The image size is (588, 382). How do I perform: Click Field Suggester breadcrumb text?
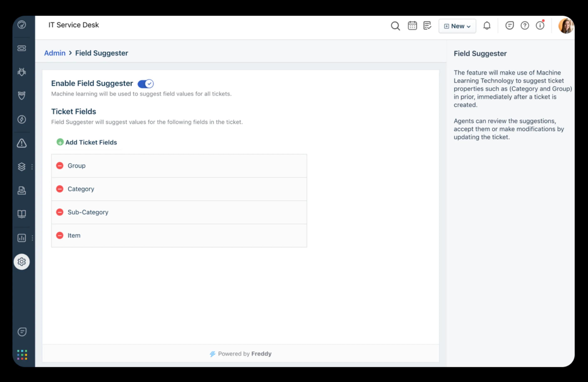pos(102,53)
